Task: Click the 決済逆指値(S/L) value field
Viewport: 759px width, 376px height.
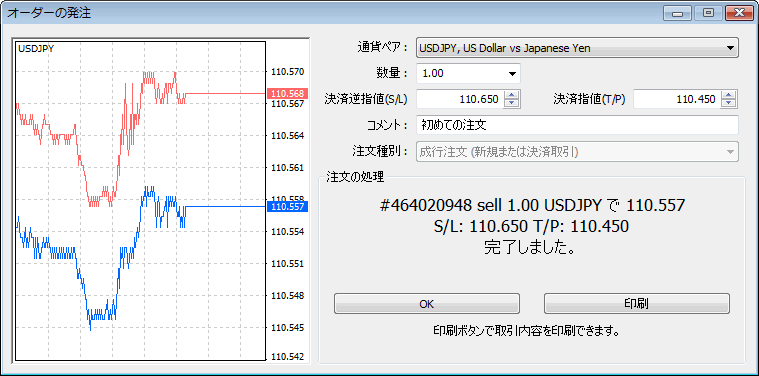Action: pos(460,100)
